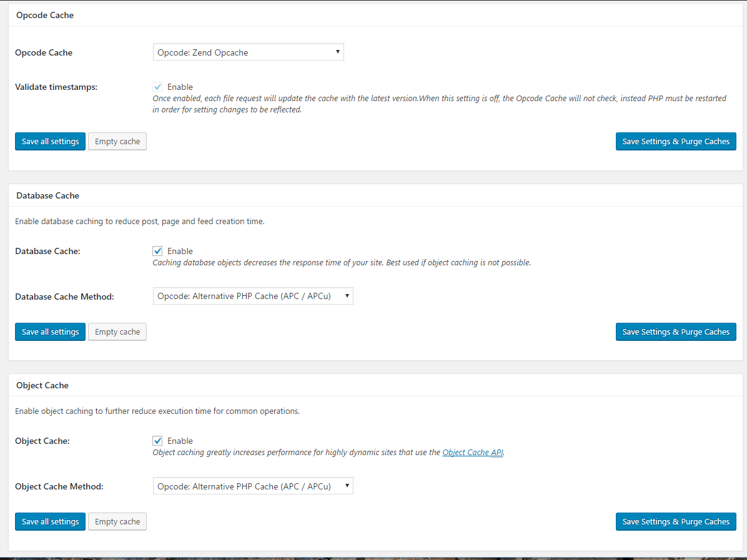Image resolution: width=747 pixels, height=560 pixels.
Task: Click Save Settings & Purge Caches in Database Cache section
Action: (676, 332)
